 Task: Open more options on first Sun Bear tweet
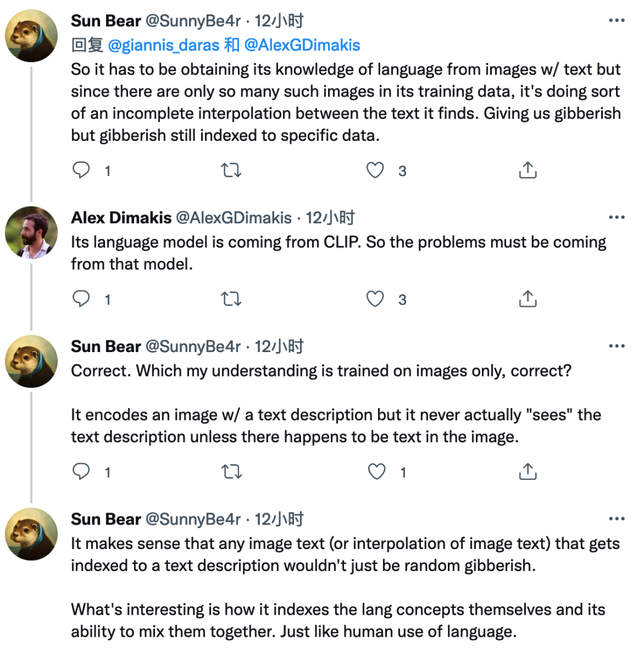(616, 21)
